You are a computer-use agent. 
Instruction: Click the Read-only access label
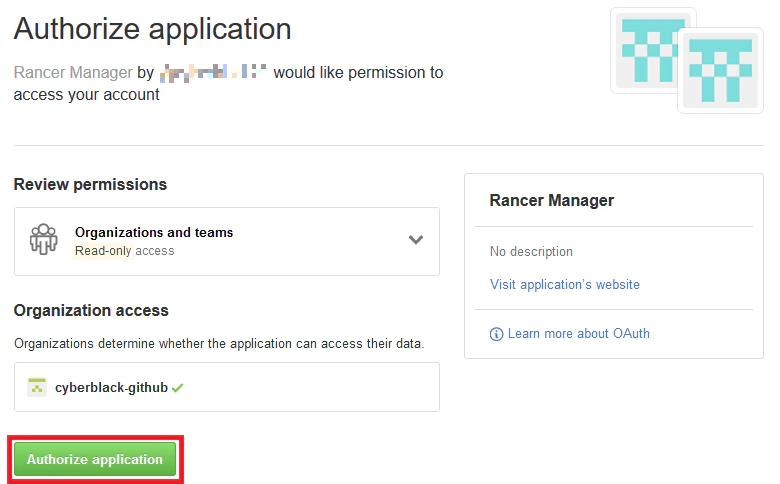tap(125, 251)
